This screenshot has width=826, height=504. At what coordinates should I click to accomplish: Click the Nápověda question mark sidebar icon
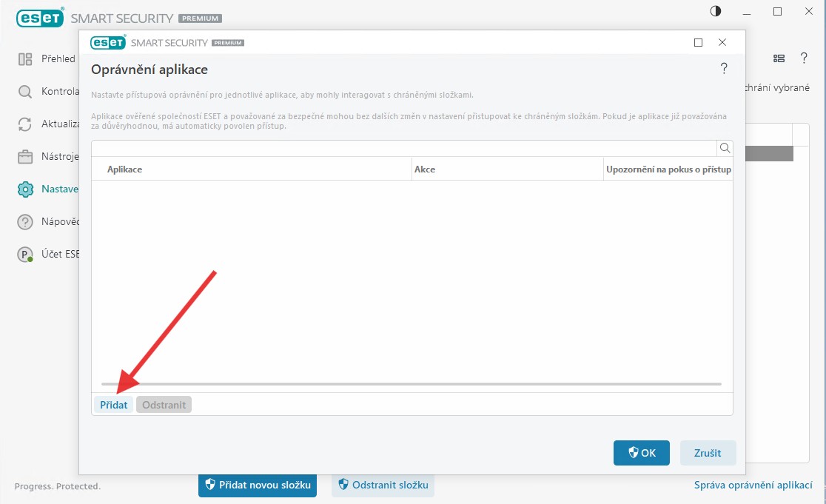pos(25,221)
